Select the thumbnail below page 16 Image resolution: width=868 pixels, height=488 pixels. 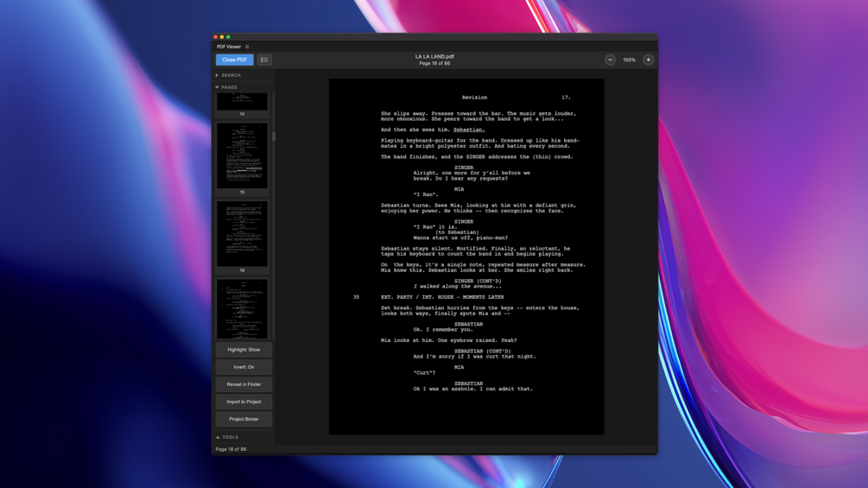pos(242,308)
